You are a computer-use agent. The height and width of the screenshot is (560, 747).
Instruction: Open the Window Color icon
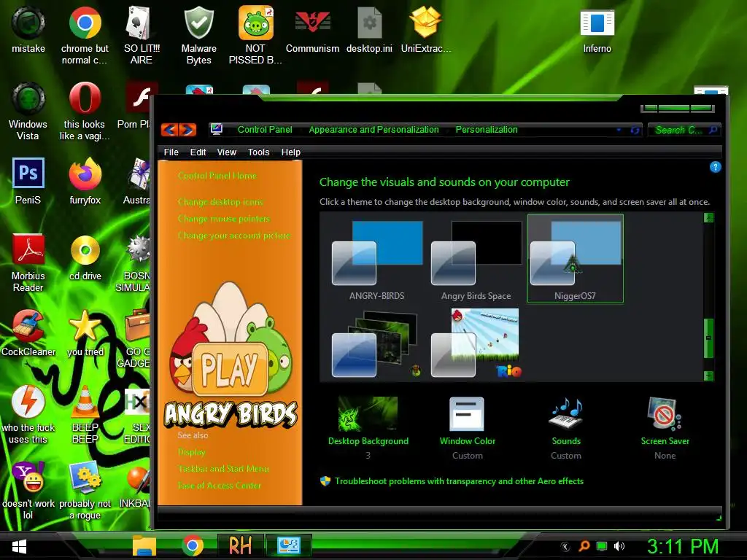point(467,414)
